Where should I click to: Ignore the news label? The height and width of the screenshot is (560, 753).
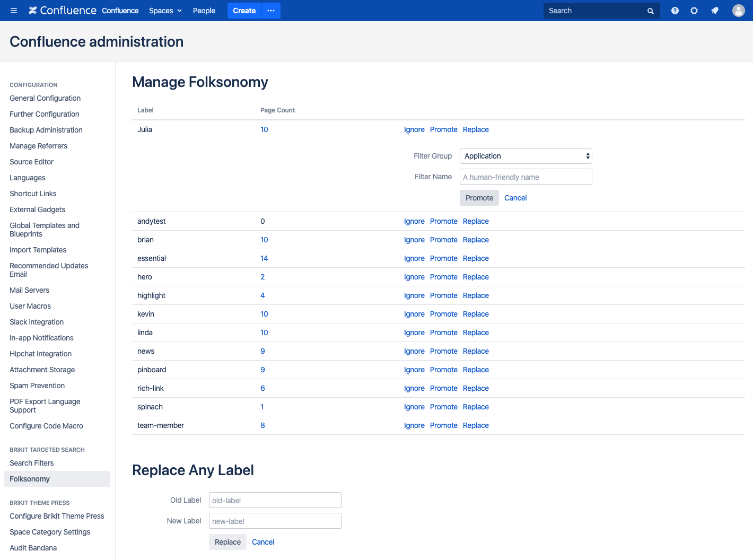(414, 351)
